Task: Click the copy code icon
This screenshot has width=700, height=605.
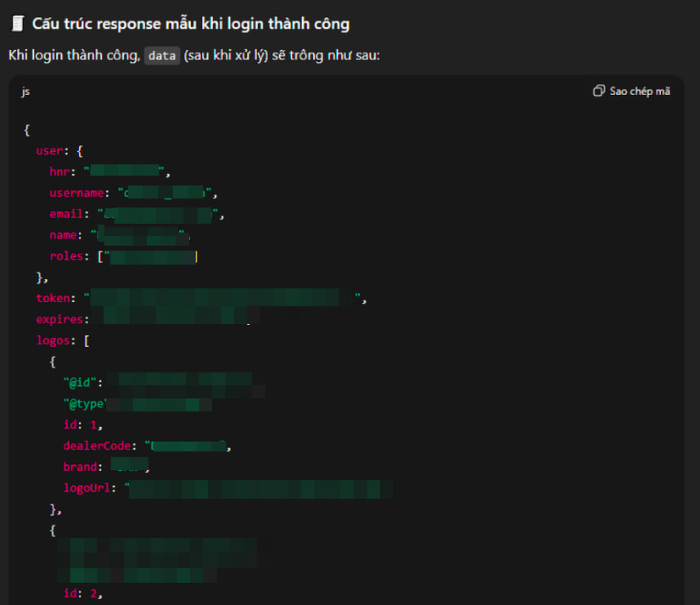Action: [x=599, y=91]
